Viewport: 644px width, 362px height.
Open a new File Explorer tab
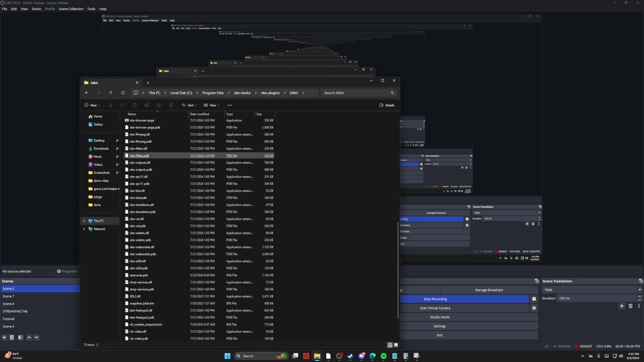148,83
